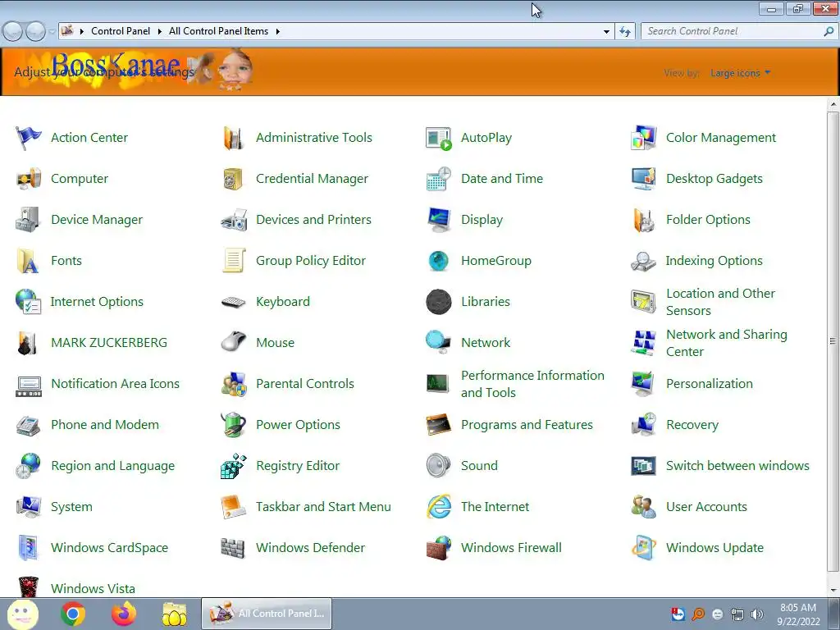Click the Power Options battery icon
Screen dimensions: 840x630
234,425
